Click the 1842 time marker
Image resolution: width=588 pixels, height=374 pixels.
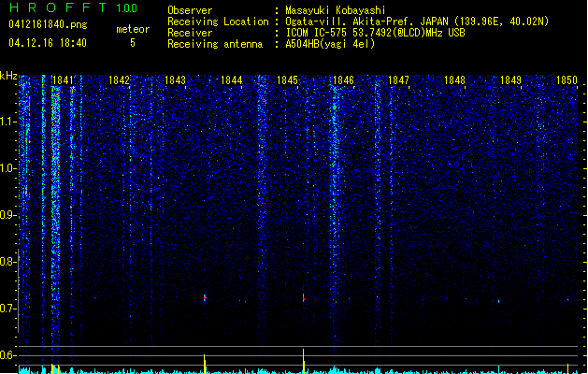click(x=119, y=80)
